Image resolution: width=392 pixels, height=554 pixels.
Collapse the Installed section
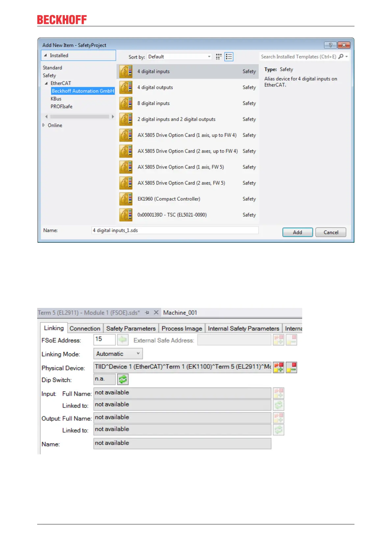(45, 56)
